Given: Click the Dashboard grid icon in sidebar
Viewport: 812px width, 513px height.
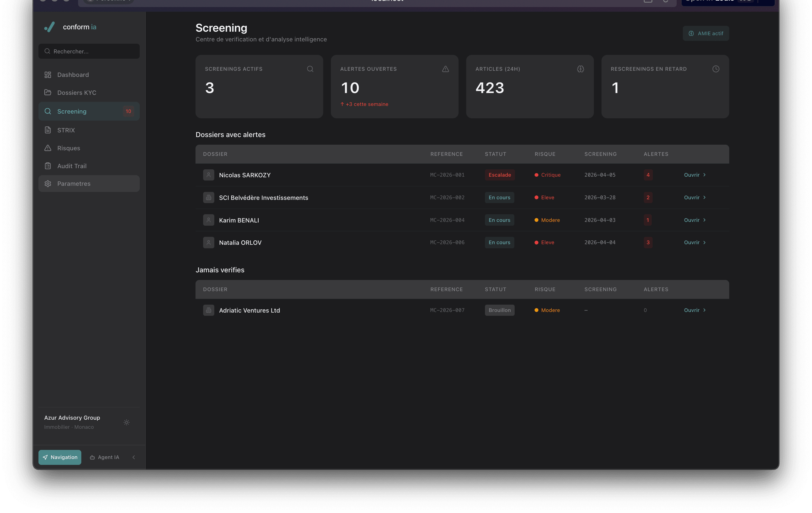Looking at the screenshot, I should point(48,75).
